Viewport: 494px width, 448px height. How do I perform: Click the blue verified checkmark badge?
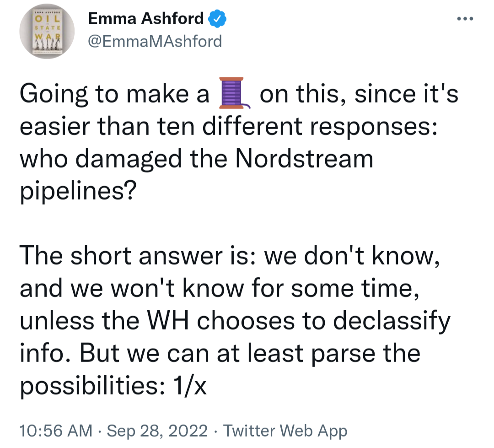click(217, 19)
